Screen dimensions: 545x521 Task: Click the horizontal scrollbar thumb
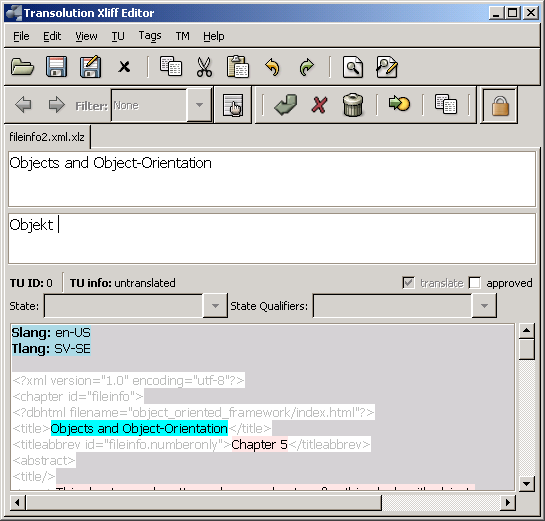[204, 503]
